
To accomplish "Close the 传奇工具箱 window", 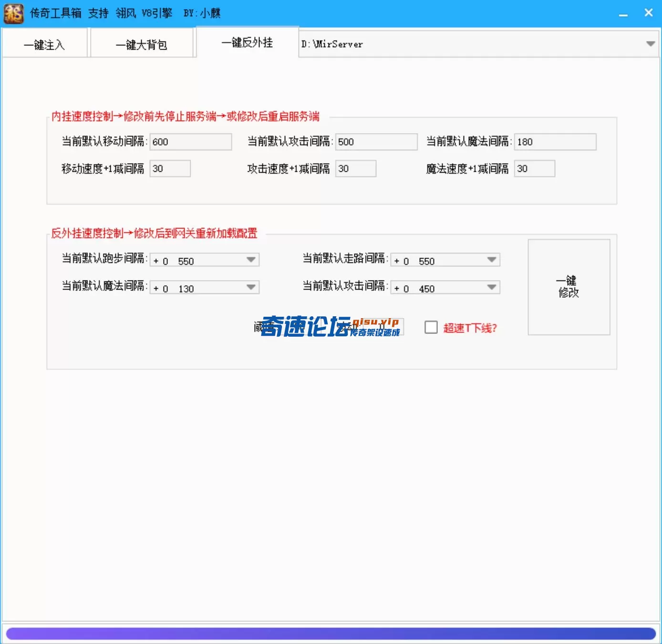I will (649, 13).
